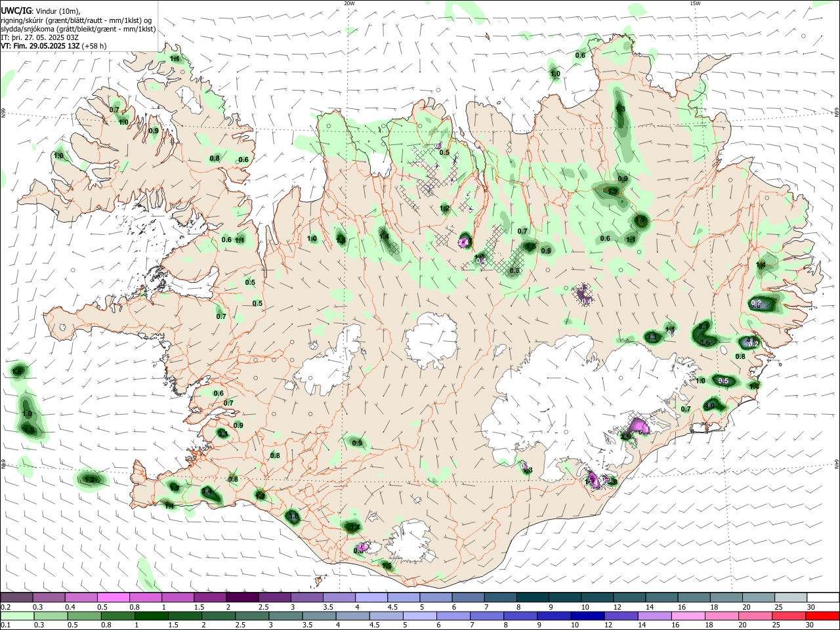Click the UWC/IG title in the map legend box
Viewport: 840px width, 630px height.
[15, 11]
